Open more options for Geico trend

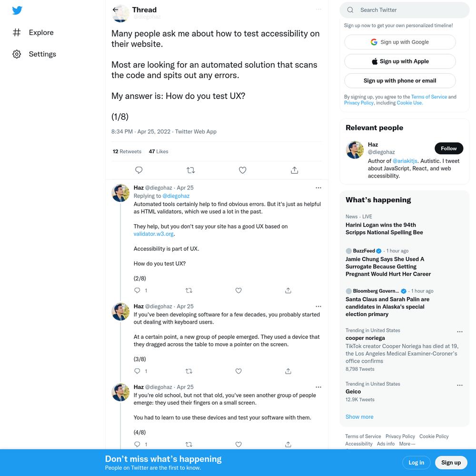coord(460,385)
